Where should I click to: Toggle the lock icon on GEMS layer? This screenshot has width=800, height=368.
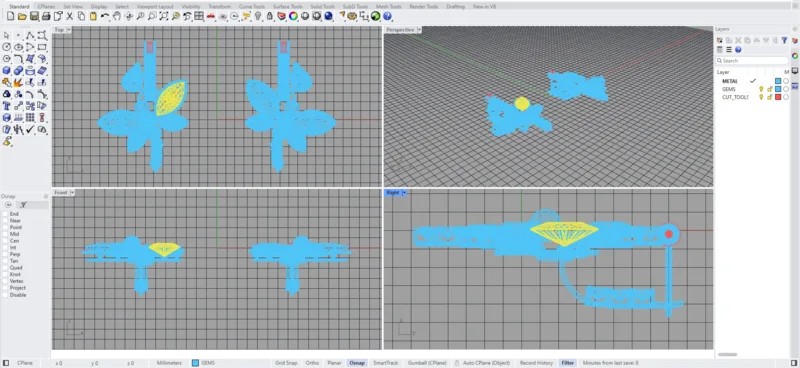click(x=769, y=89)
